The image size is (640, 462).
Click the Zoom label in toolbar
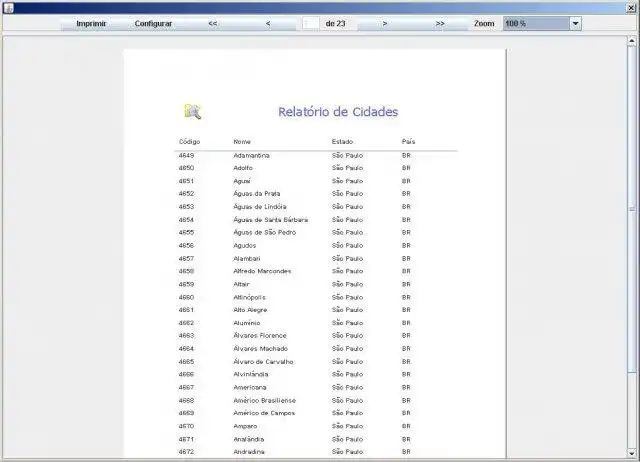point(484,24)
